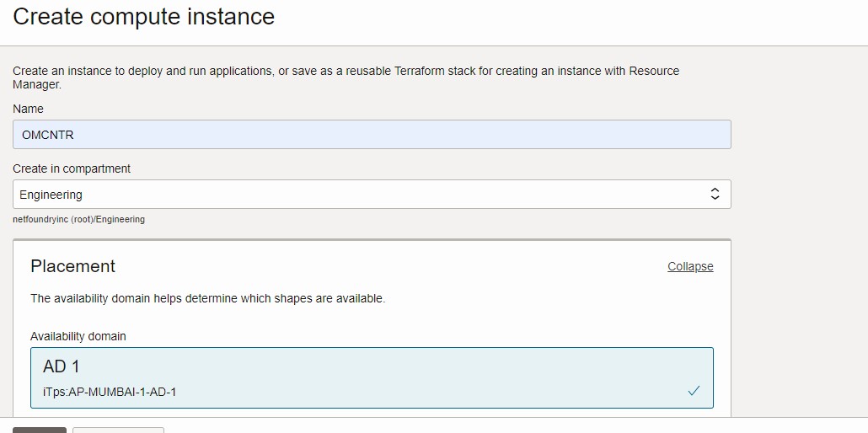This screenshot has width=868, height=433.
Task: Open the Create in compartment dropdown
Action: 372,195
